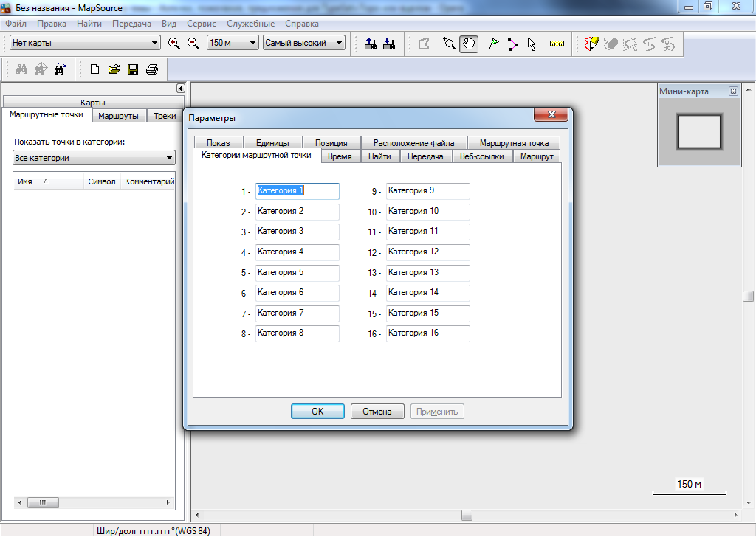This screenshot has width=756, height=537.
Task: Click the OK button
Action: click(317, 412)
